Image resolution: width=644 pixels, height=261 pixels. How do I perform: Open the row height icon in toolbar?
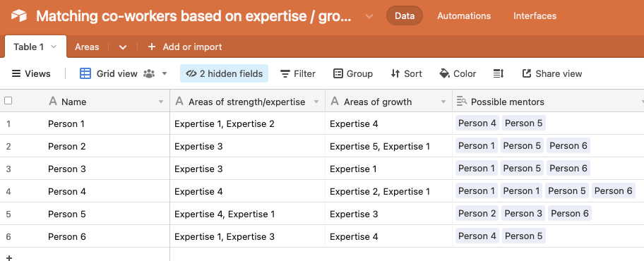tap(499, 74)
